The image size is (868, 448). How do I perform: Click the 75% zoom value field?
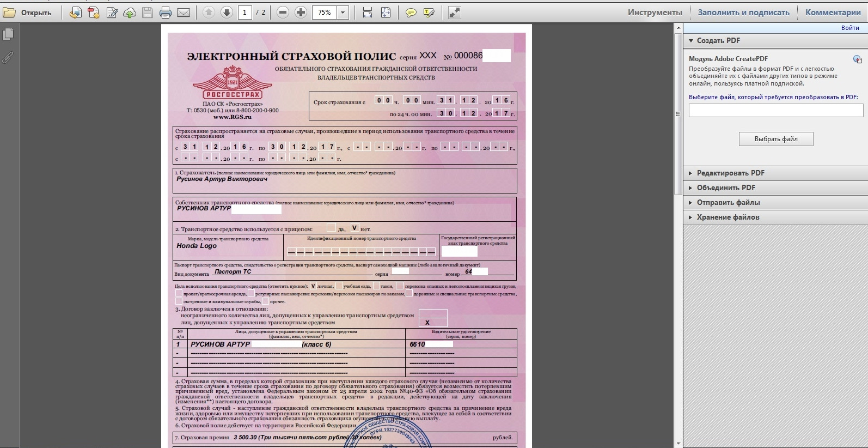point(325,13)
